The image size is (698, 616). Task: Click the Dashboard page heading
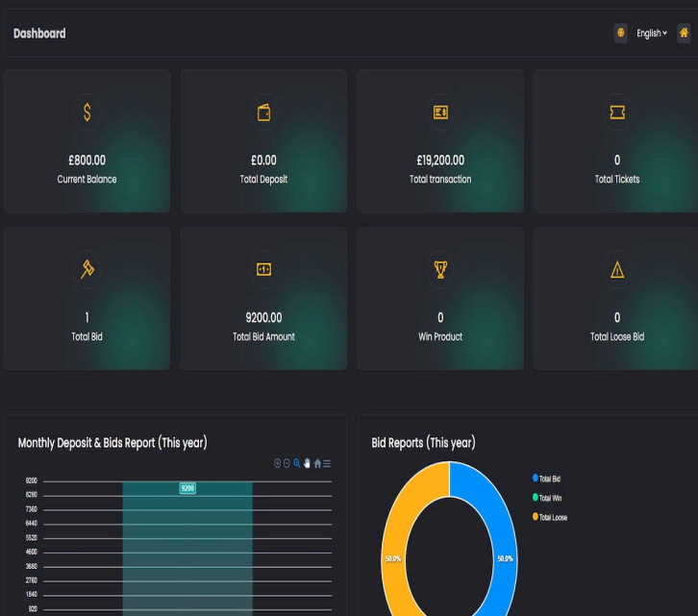39,34
